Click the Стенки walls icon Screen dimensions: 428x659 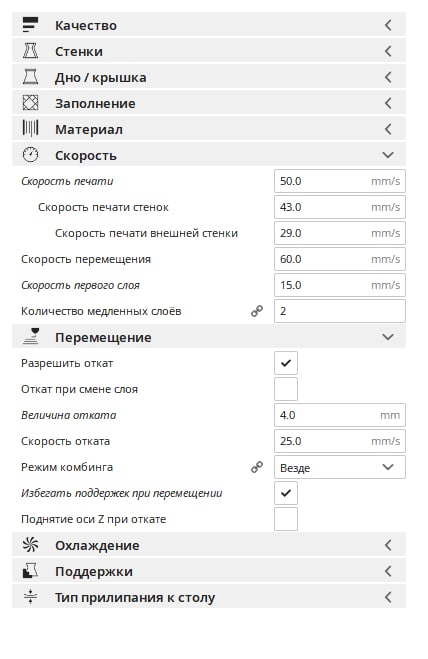coord(30,51)
